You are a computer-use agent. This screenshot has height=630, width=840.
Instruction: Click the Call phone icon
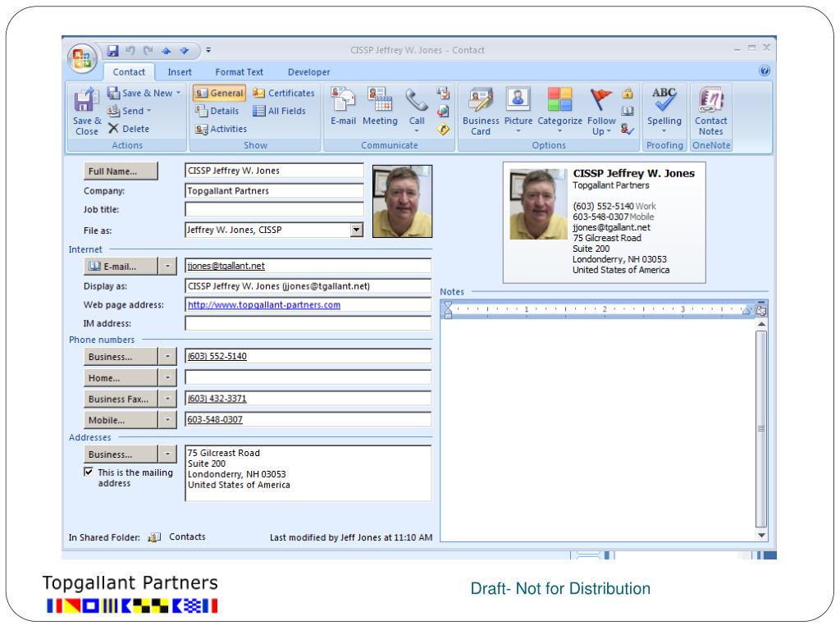(x=416, y=111)
